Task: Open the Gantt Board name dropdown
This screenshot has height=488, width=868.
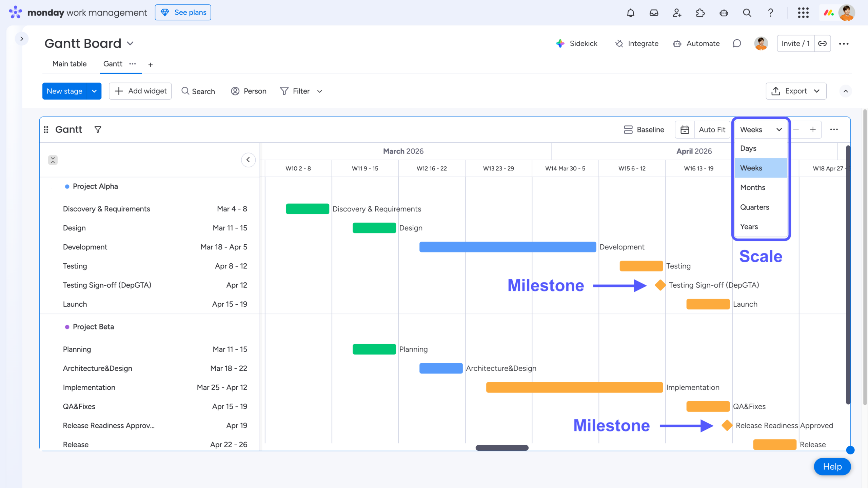Action: coord(131,43)
